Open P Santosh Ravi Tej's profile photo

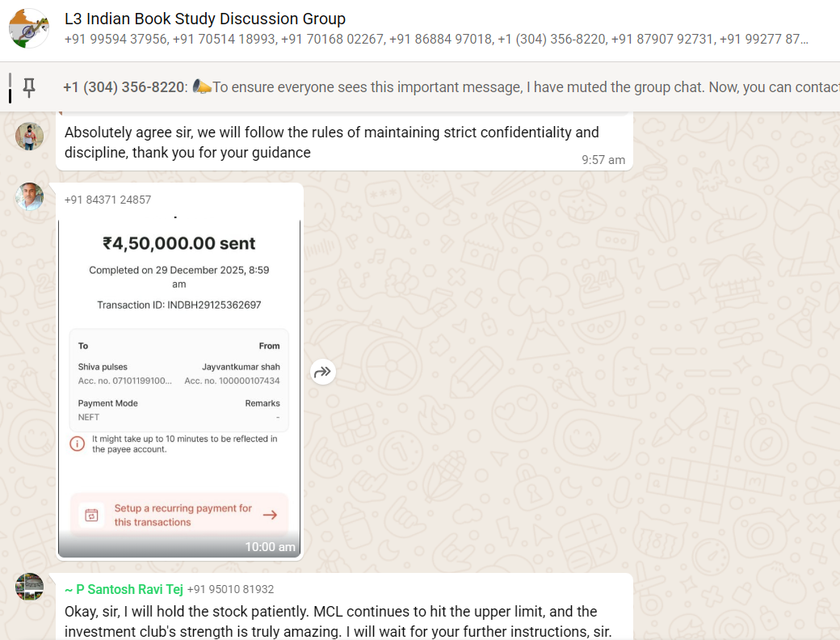pos(29,587)
